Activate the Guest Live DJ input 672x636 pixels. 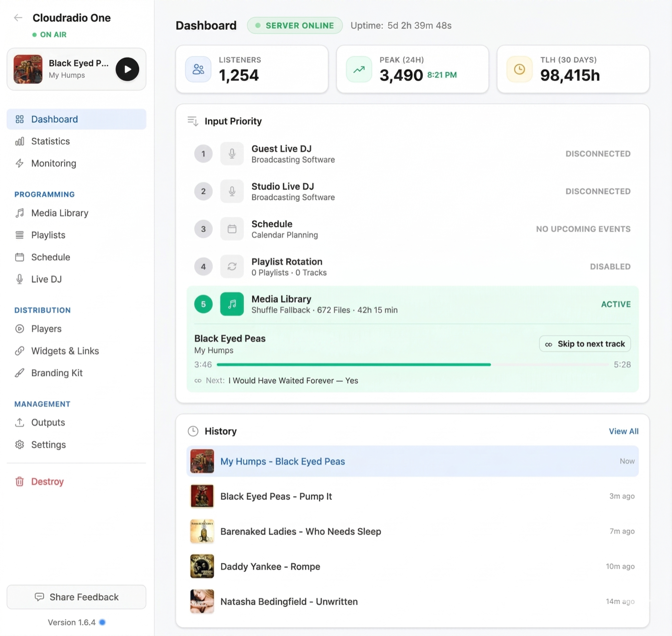pos(413,153)
